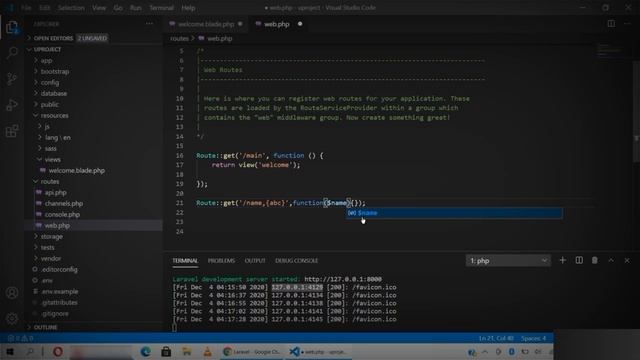Viewport: 640px width, 360px height.
Task: Open the Search view in activity bar
Action: point(12,53)
